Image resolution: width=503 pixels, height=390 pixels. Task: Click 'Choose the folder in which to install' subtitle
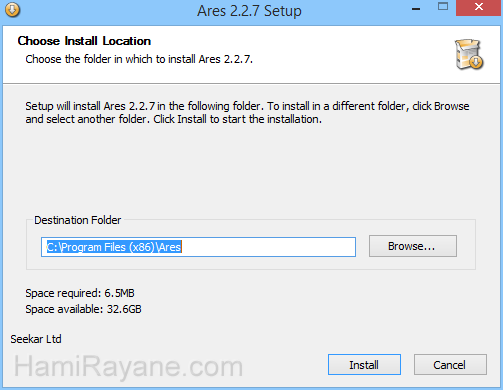[x=139, y=59]
